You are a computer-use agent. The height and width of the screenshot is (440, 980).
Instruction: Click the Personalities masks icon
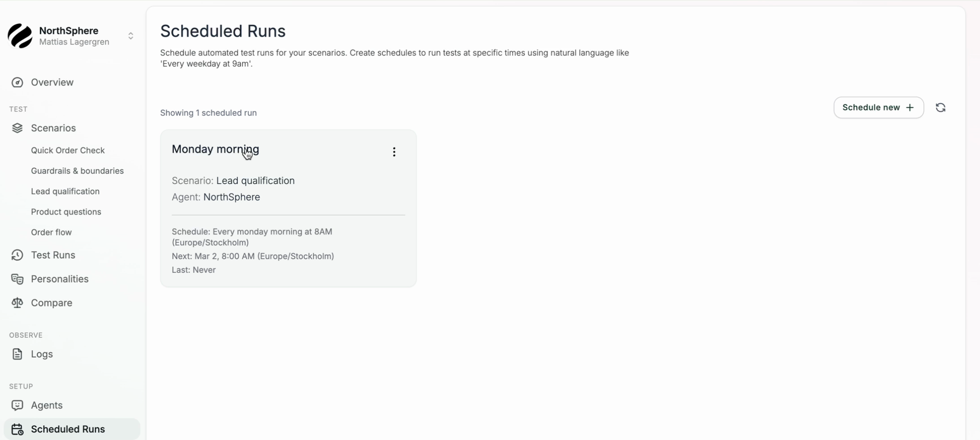(x=17, y=279)
